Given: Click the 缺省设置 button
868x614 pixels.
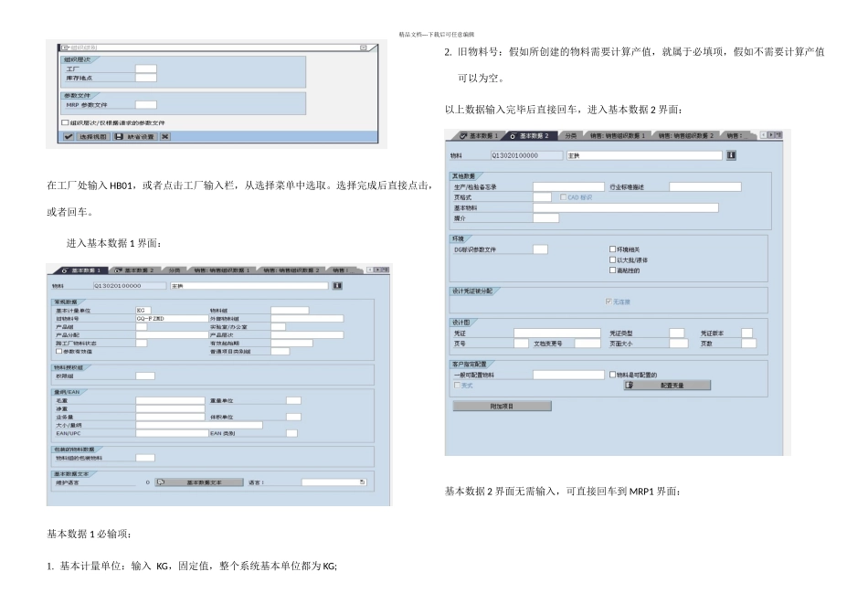Looking at the screenshot, I should [135, 137].
